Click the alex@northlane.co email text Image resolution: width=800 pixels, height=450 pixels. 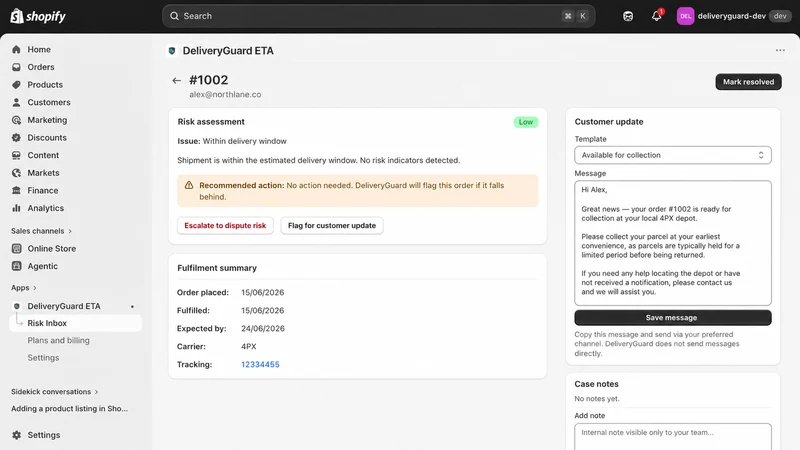click(x=225, y=94)
